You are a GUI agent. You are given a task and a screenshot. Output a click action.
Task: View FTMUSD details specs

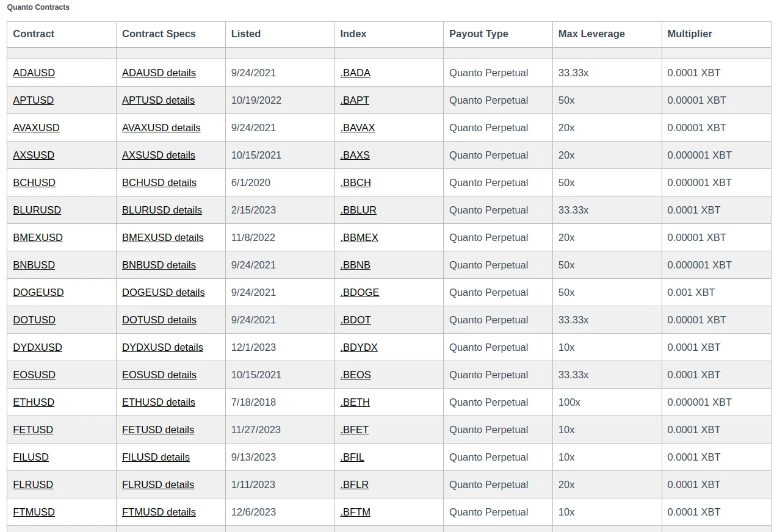159,512
